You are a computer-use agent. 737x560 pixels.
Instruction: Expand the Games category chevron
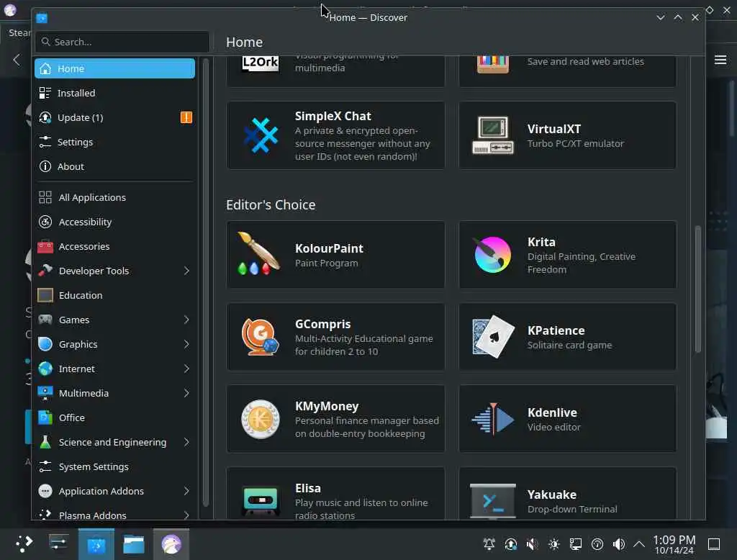point(186,320)
